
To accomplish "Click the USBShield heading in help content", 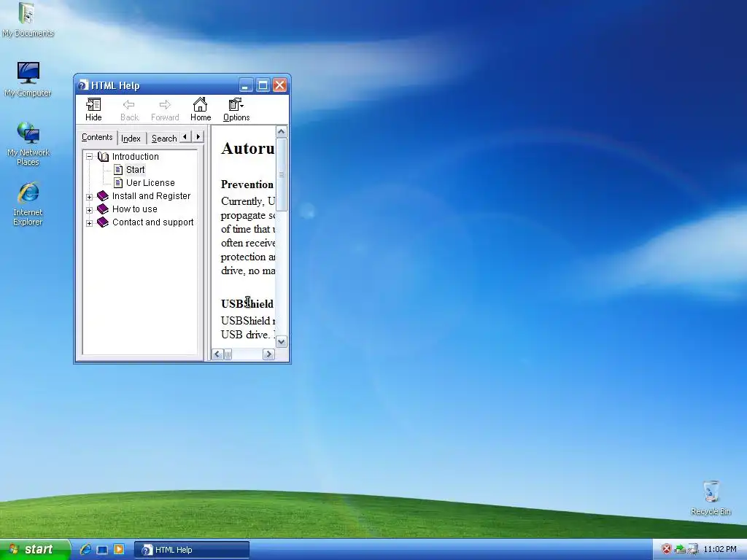I will (247, 304).
